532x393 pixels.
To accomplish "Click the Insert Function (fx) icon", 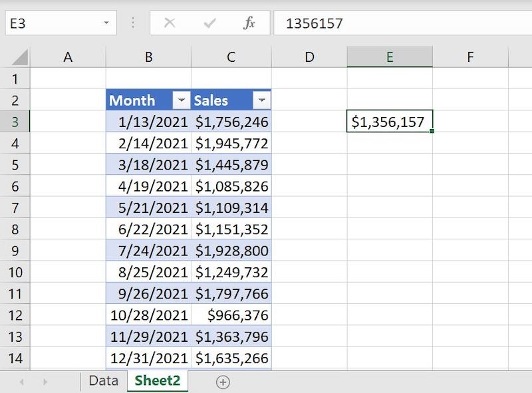I will [249, 22].
